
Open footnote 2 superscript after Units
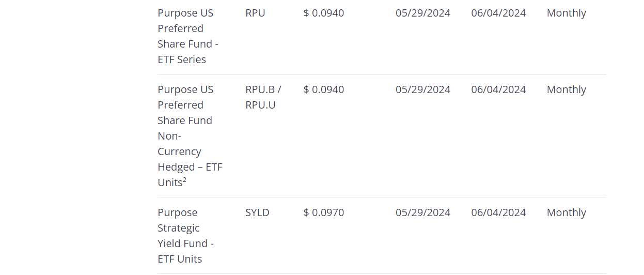point(185,180)
